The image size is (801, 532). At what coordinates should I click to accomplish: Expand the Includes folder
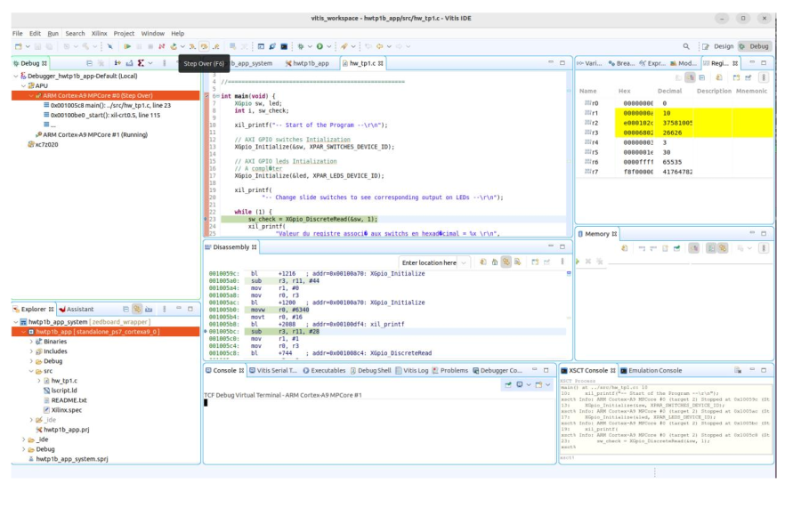tap(31, 351)
